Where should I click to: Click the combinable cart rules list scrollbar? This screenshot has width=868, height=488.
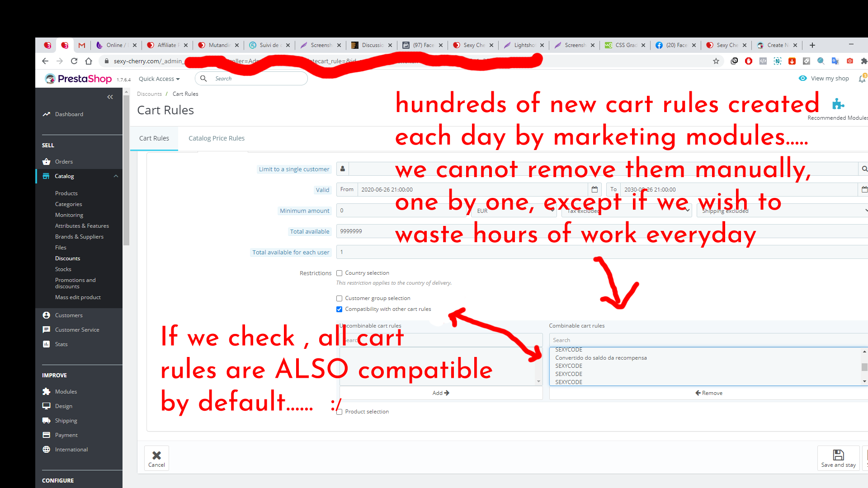tap(864, 366)
